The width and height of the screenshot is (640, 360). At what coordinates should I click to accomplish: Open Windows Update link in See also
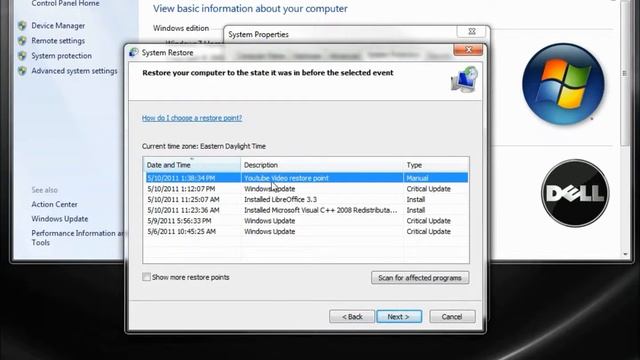pos(60,219)
